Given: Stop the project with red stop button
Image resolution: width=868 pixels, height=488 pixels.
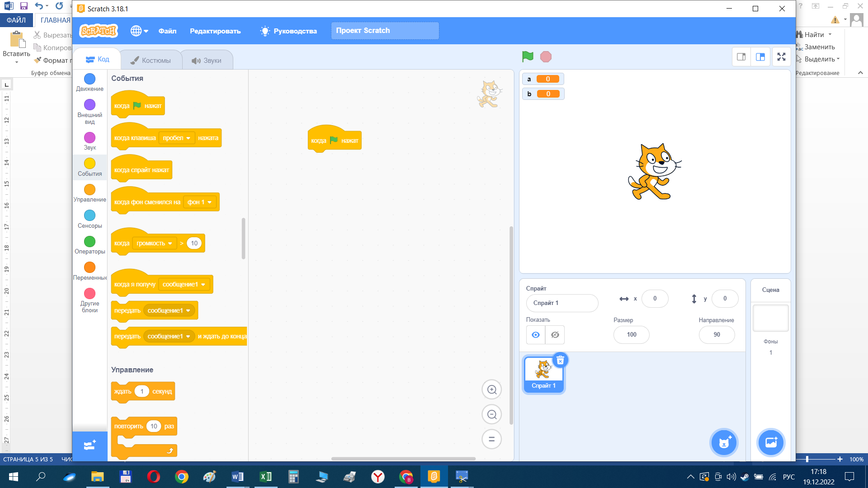Looking at the screenshot, I should coord(546,56).
